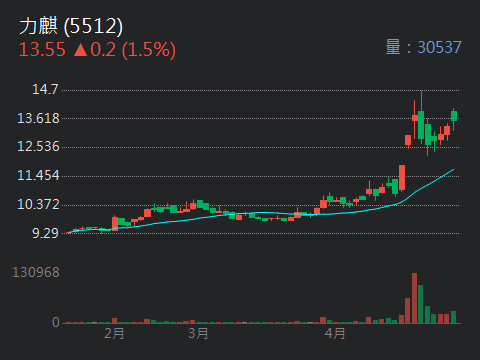Select the 13.618 price axis label
This screenshot has height=360, width=480.
pos(38,118)
